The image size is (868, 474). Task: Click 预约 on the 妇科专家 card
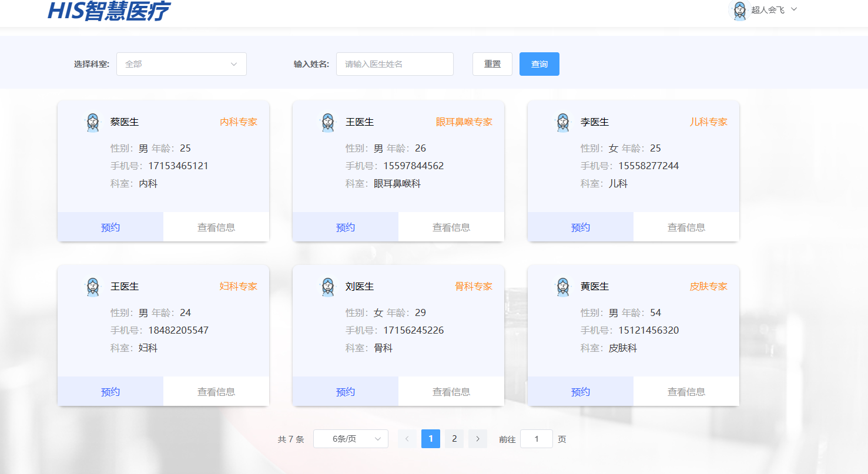pos(110,391)
